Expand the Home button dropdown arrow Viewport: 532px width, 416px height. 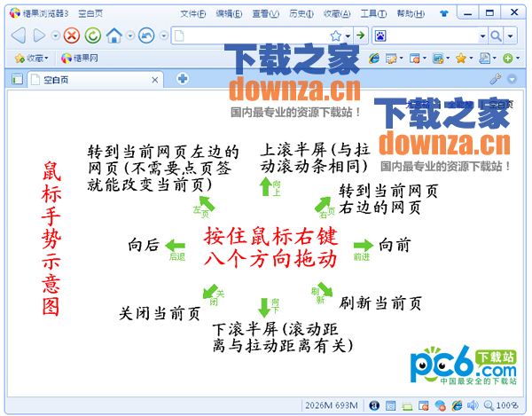pos(129,35)
